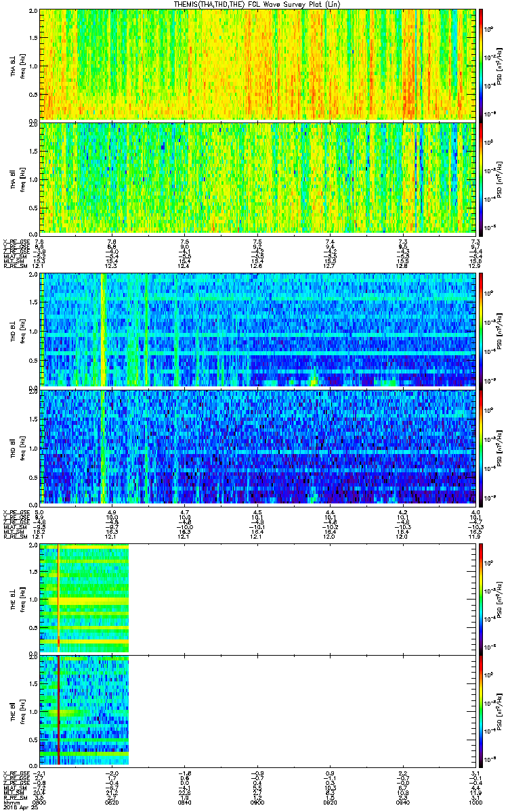Click the THA B⊥ spectrogram panel
The height and width of the screenshot is (812, 508).
pyautogui.click(x=259, y=64)
